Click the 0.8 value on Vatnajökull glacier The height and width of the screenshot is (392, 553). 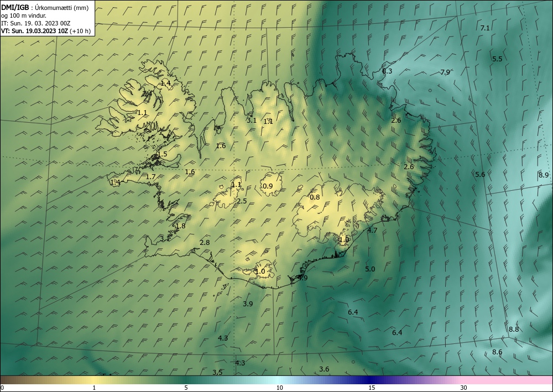[x=315, y=197]
